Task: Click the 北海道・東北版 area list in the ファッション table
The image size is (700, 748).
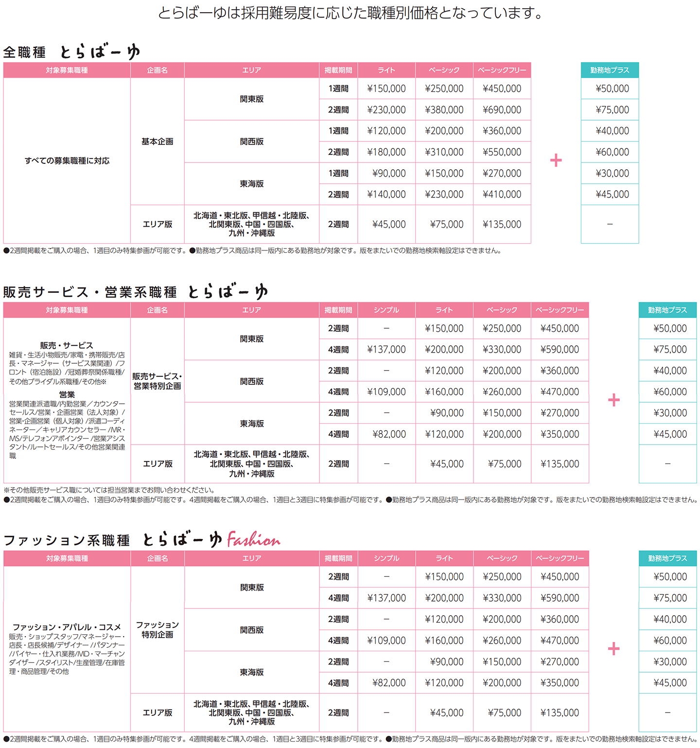Action: coord(252,712)
